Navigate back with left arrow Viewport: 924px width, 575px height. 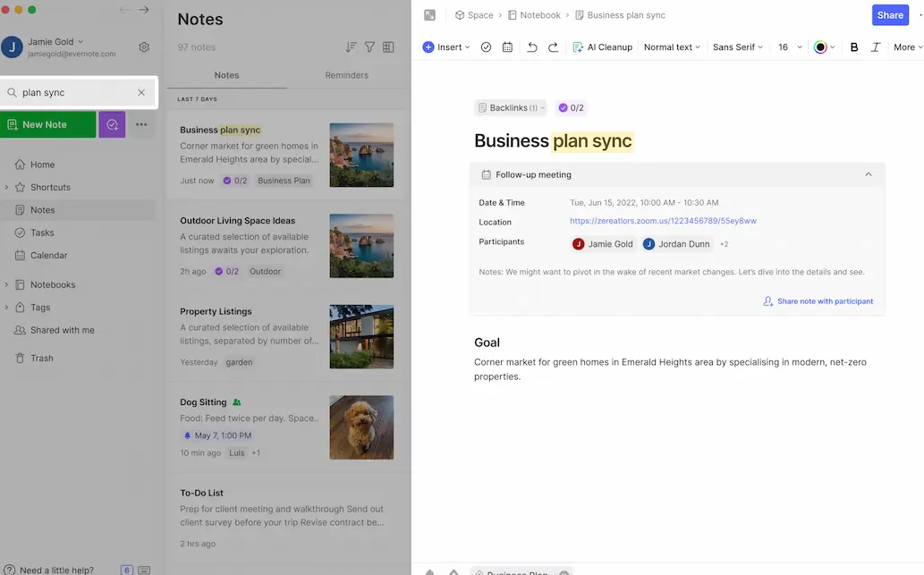pos(123,10)
